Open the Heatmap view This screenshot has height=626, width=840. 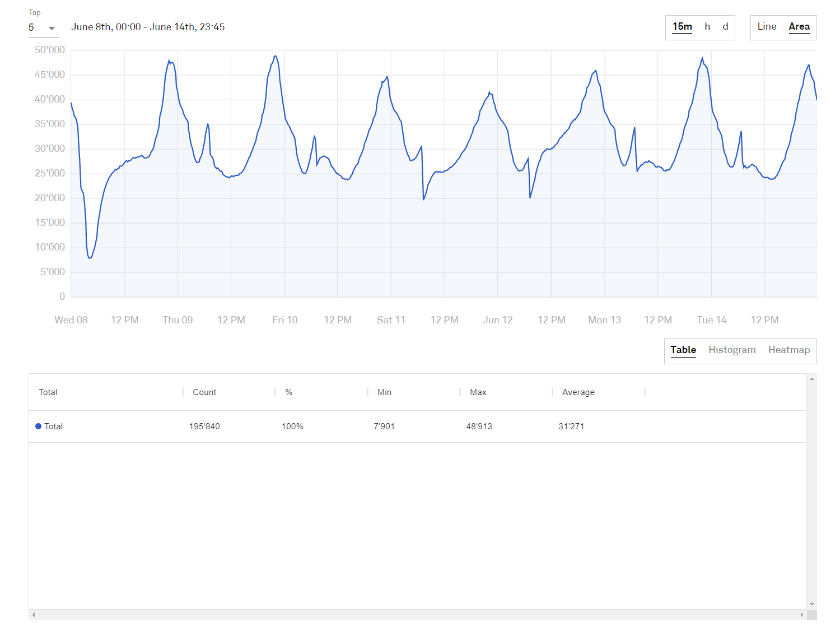click(788, 350)
